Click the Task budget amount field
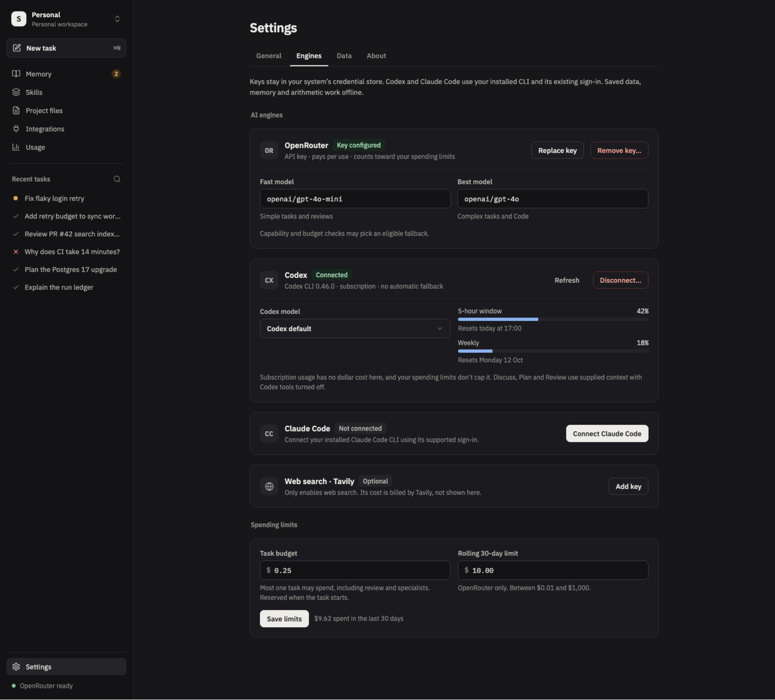The image size is (775, 700). point(355,570)
